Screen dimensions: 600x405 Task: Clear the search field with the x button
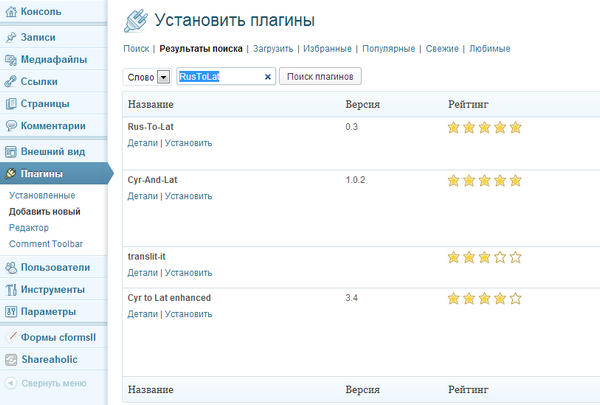(x=267, y=76)
